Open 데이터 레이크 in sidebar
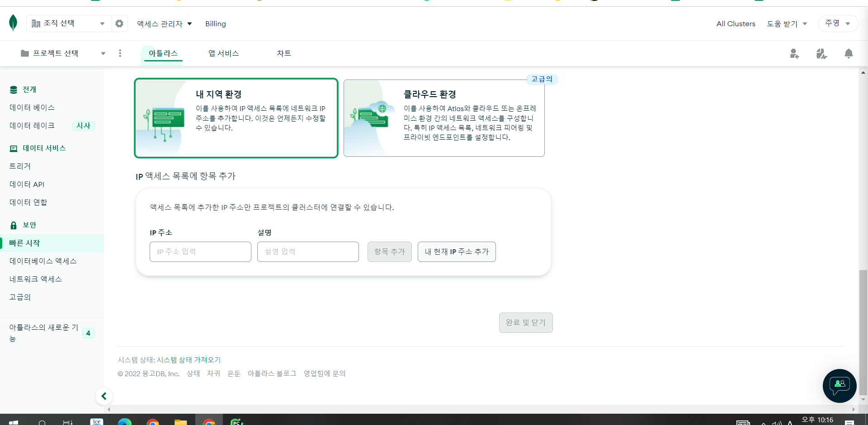Screen dimensions: 868x425 (32, 126)
